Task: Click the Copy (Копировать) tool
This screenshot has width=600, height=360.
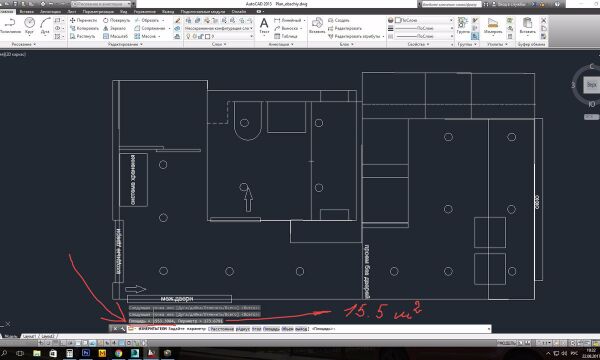Action: [84, 28]
